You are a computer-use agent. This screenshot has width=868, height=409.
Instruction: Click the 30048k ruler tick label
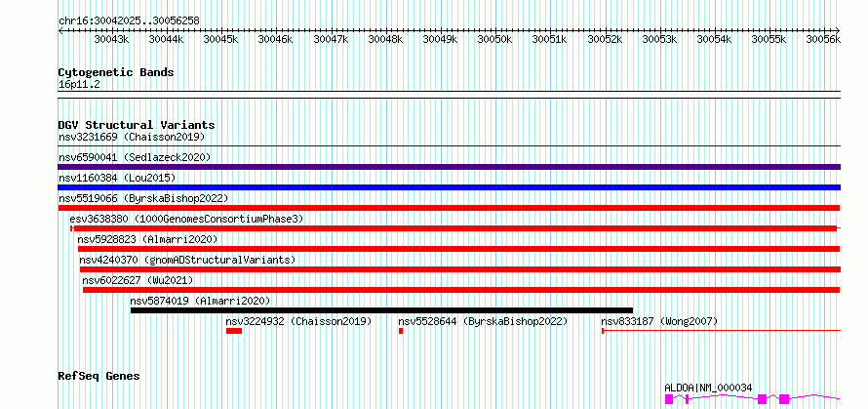point(386,39)
